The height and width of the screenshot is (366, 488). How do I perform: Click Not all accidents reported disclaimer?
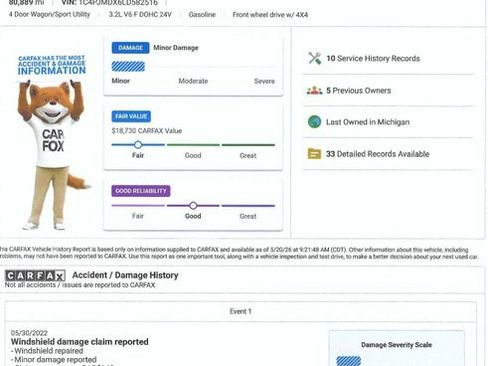click(80, 285)
